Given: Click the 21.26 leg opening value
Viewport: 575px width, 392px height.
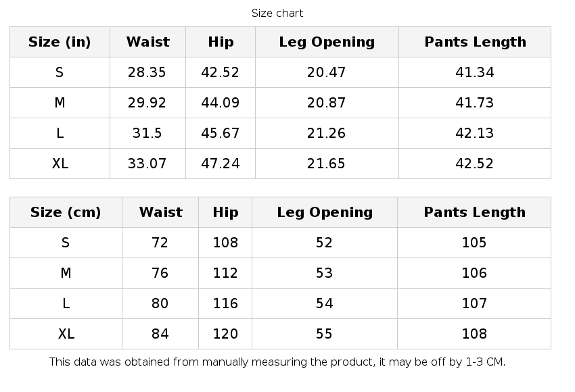Looking at the screenshot, I should point(326,133).
